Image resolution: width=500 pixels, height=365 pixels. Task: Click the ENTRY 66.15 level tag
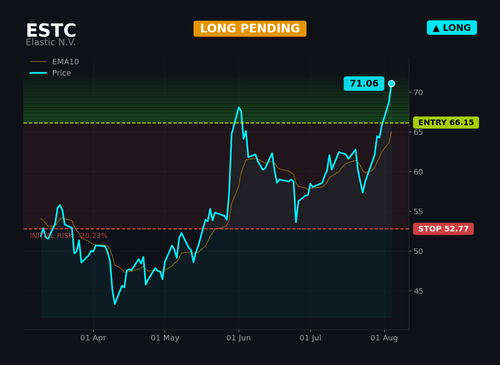click(x=446, y=123)
